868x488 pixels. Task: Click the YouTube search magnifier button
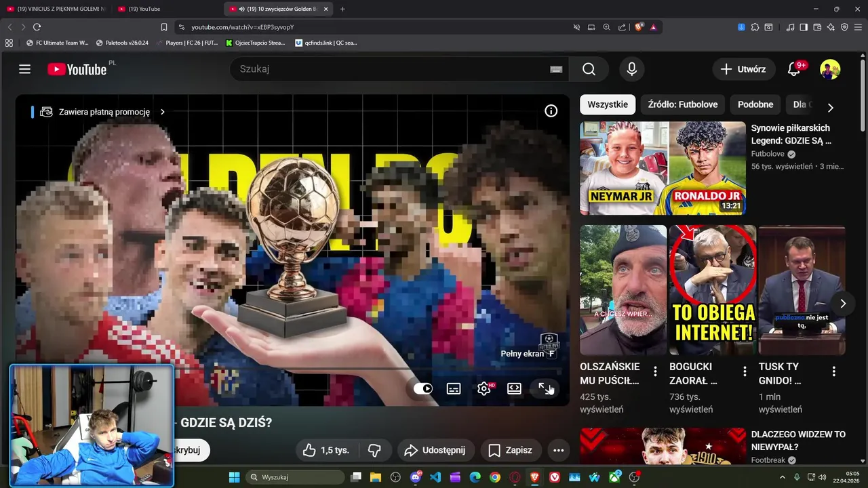(x=589, y=69)
